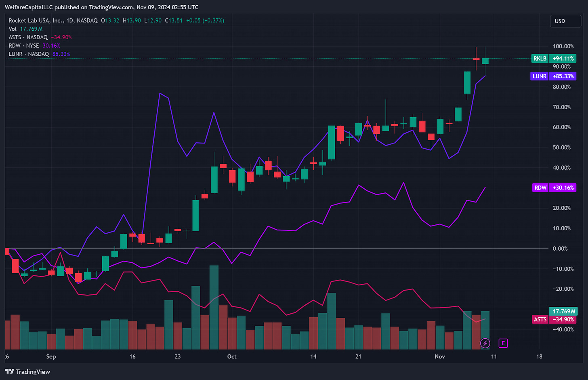588x380 pixels.
Task: Click the TradingView logo at bottom left
Action: [x=27, y=372]
